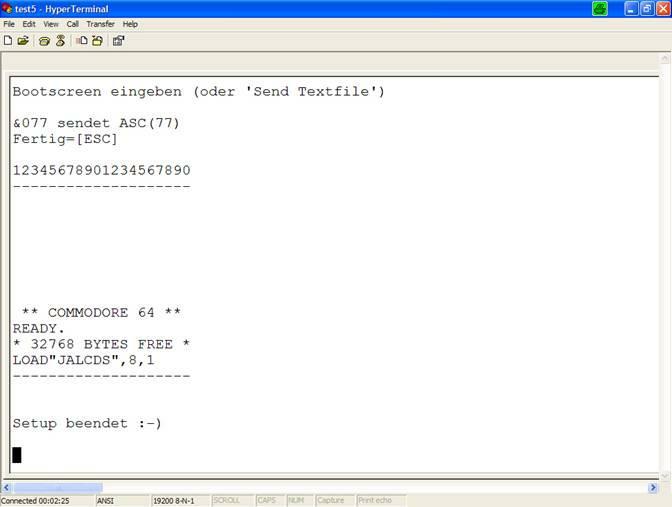Open the File menu
The height and width of the screenshot is (507, 672).
9,24
